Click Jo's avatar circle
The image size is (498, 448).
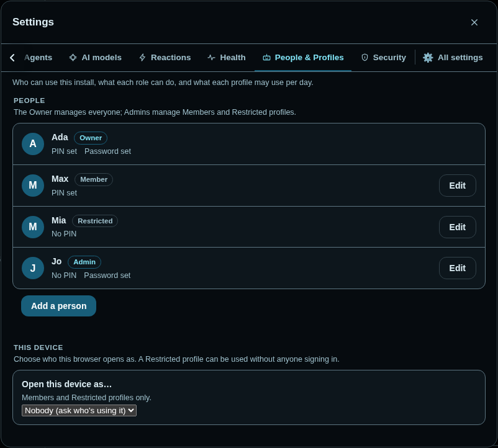coord(33,268)
